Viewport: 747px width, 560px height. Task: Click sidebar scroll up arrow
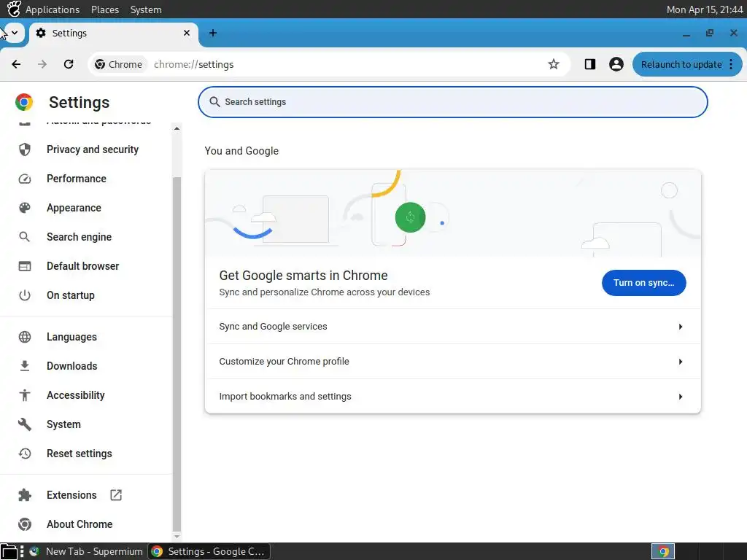click(177, 128)
